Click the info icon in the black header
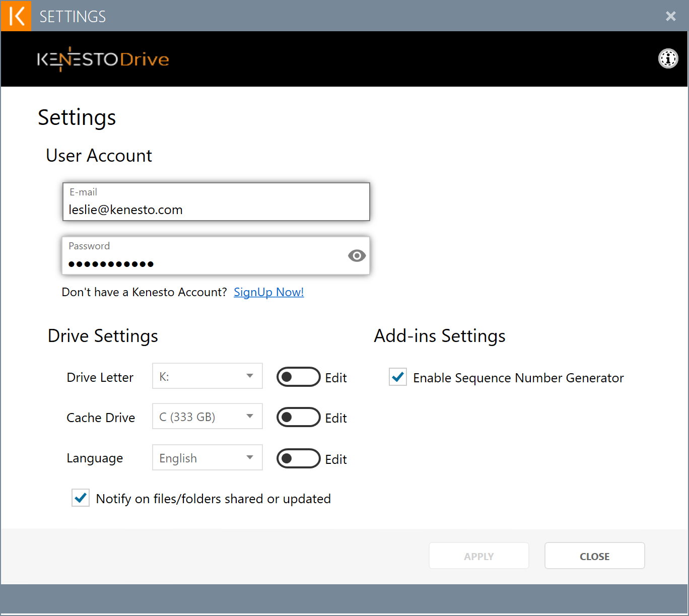The image size is (689, 616). click(668, 59)
